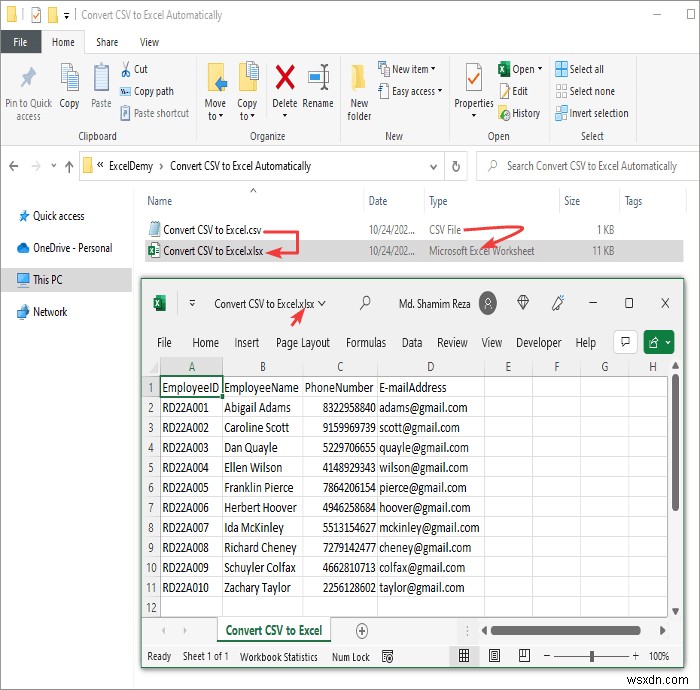Open the Explorer File tab

pos(21,42)
